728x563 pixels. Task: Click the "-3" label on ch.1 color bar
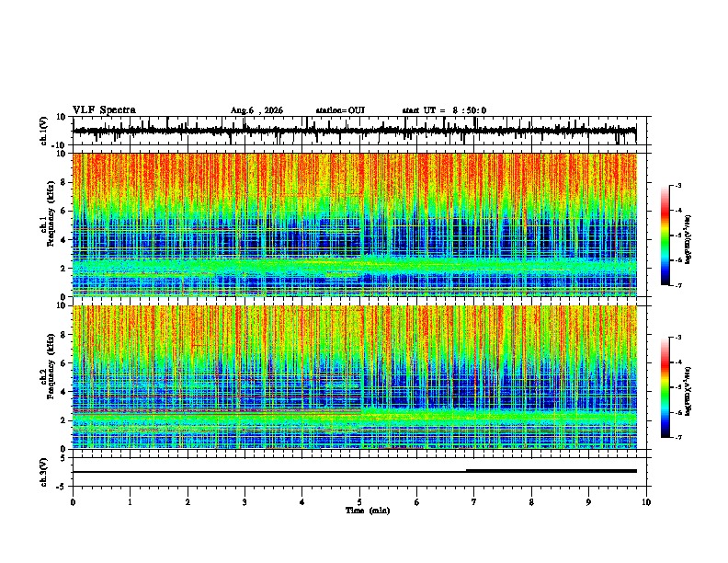pyautogui.click(x=678, y=185)
